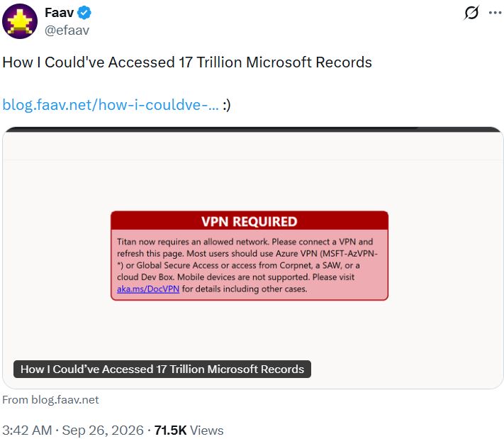Click the aka.ms/DocVPN link in the preview
Image resolution: width=504 pixels, height=439 pixels.
click(148, 289)
